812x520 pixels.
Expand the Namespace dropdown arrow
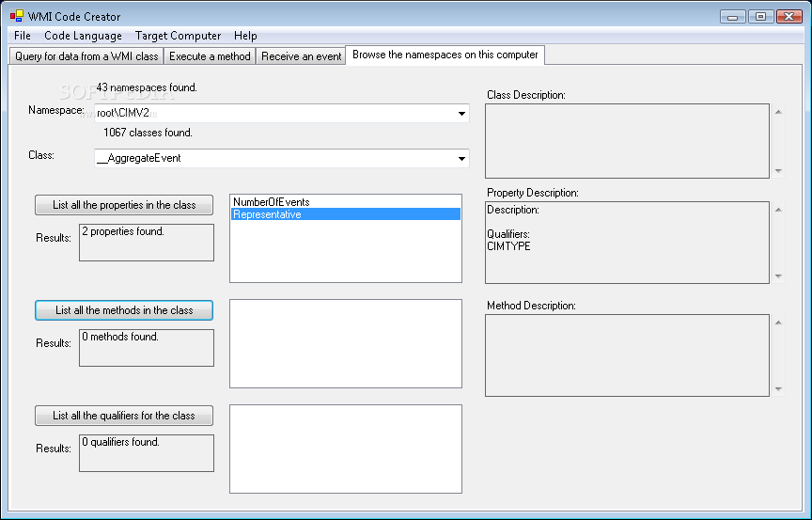point(461,114)
